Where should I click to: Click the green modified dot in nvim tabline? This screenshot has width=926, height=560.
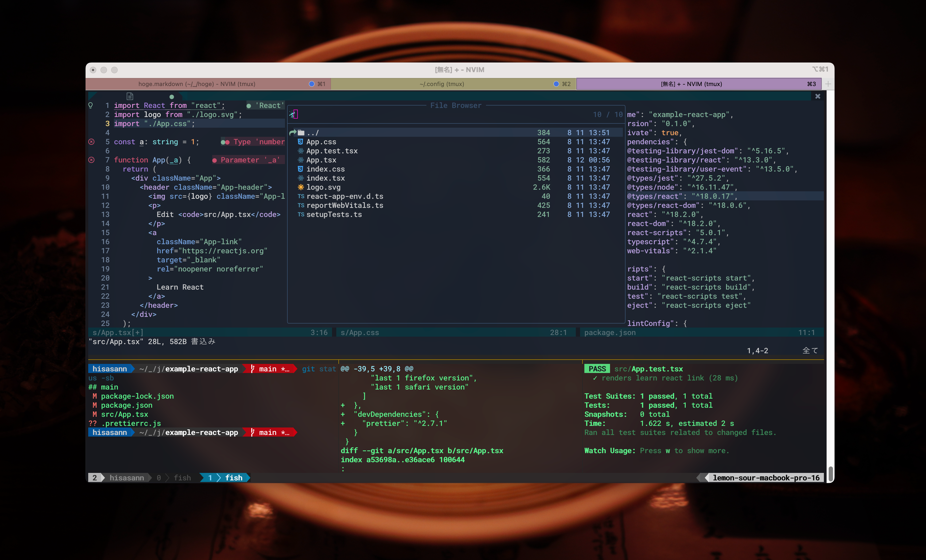(172, 97)
